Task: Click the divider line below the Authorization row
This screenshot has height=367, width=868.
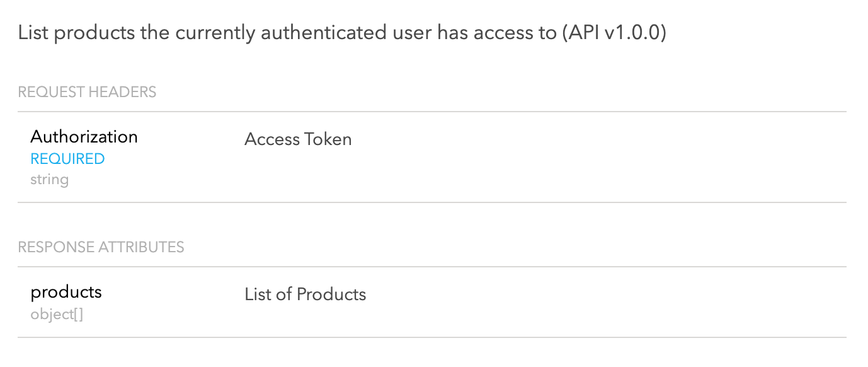Action: point(432,202)
